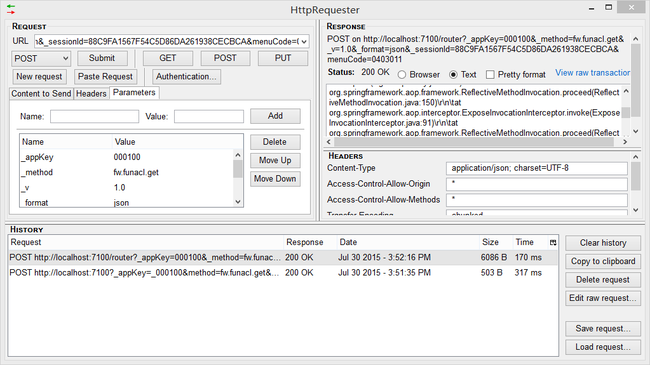Click the Load request... button
This screenshot has width=650, height=365.
point(603,347)
